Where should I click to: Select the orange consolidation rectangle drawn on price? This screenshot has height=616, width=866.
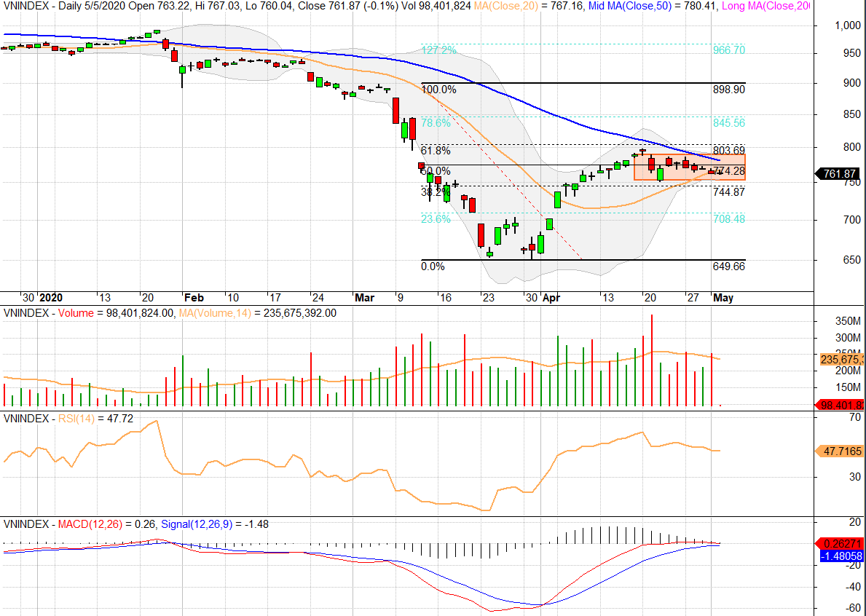689,167
